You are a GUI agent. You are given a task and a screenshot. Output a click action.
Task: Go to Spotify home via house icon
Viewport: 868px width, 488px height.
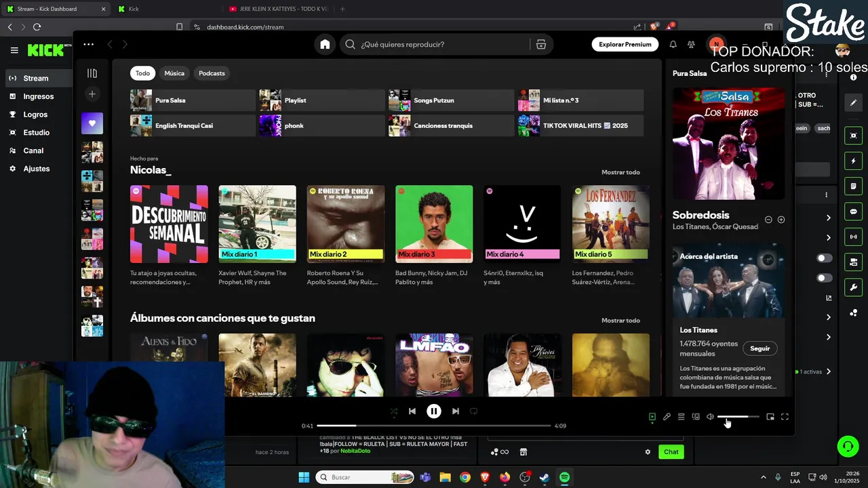325,44
